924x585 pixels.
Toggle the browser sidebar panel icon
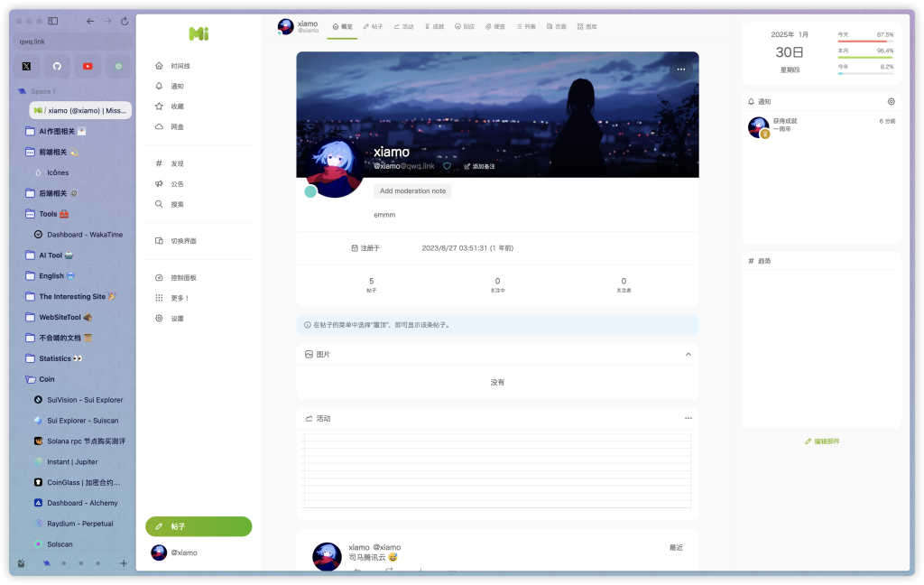pos(53,21)
